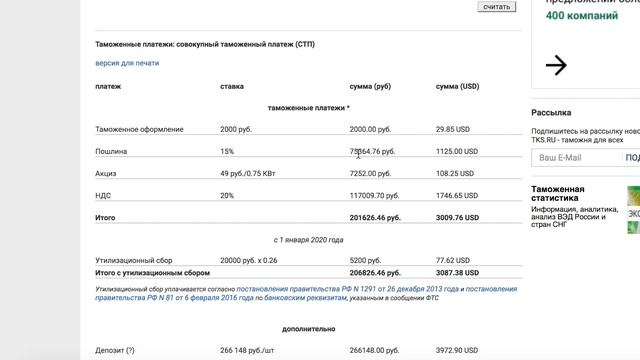Click the сумма (USD) column header

458,86
